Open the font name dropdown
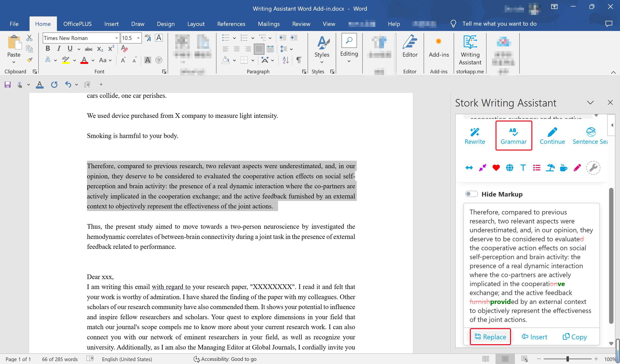 pyautogui.click(x=116, y=38)
